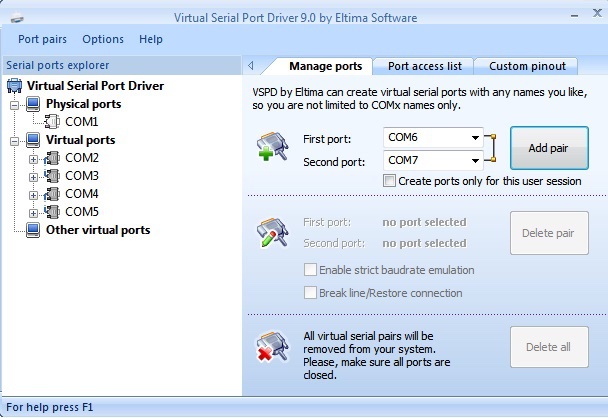The width and height of the screenshot is (608, 418).
Task: Click the edit pair connector icon with pencil
Action: click(273, 232)
